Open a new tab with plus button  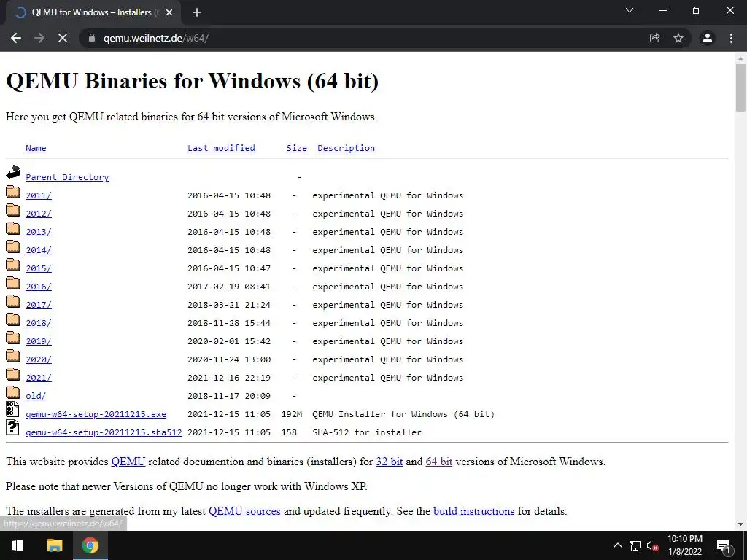(197, 13)
